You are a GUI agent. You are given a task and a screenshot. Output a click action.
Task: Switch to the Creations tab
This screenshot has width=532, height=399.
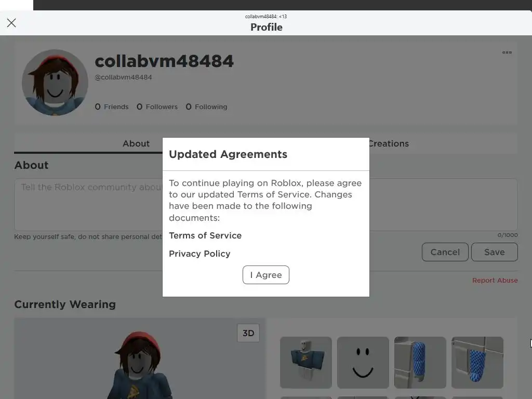pyautogui.click(x=389, y=143)
